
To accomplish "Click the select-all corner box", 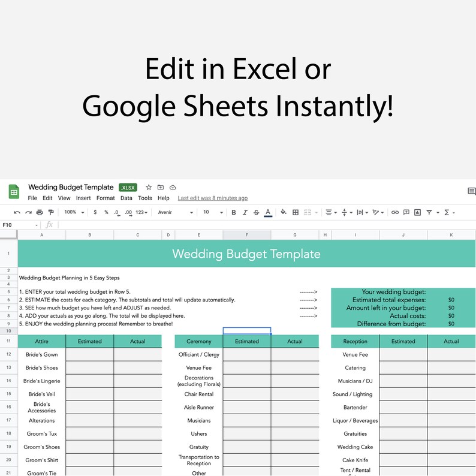I will tap(8, 234).
